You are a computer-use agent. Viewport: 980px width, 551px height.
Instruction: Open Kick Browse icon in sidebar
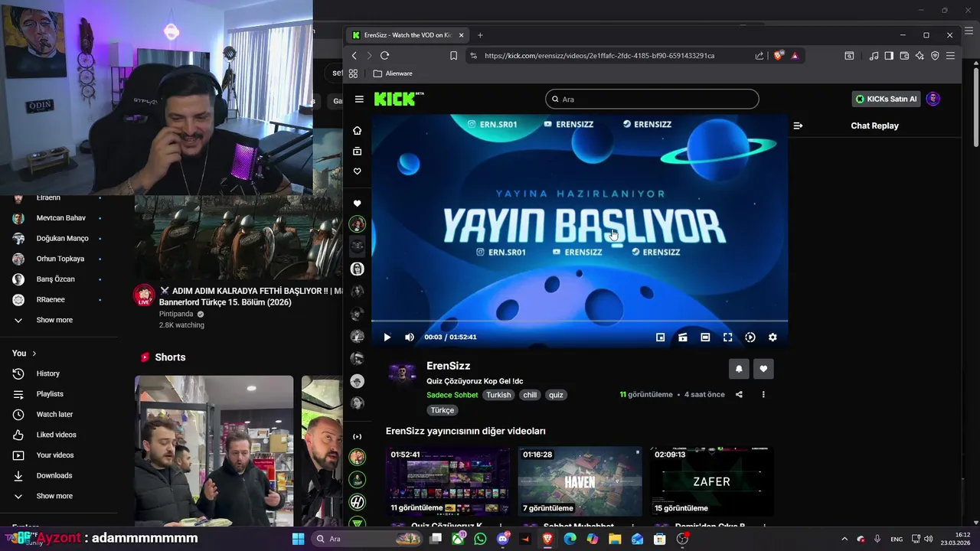pos(357,152)
